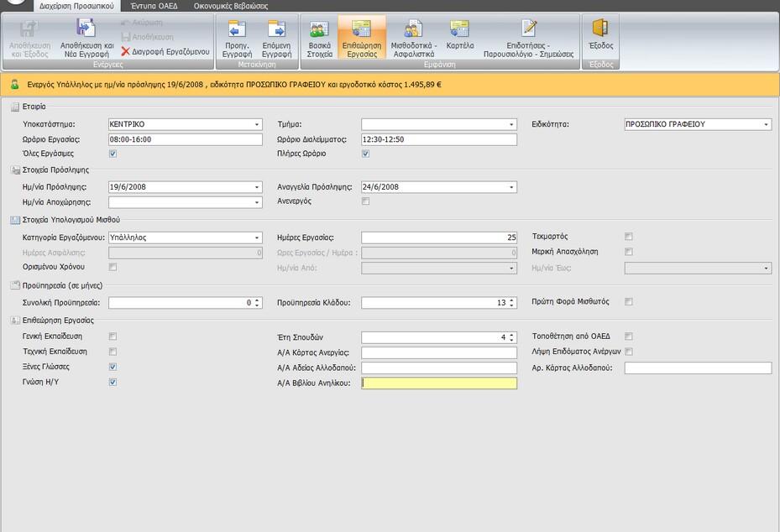Click Α/Α Βιβλίου Ανηλίκου yellow field
This screenshot has width=780, height=532.
pyautogui.click(x=439, y=383)
